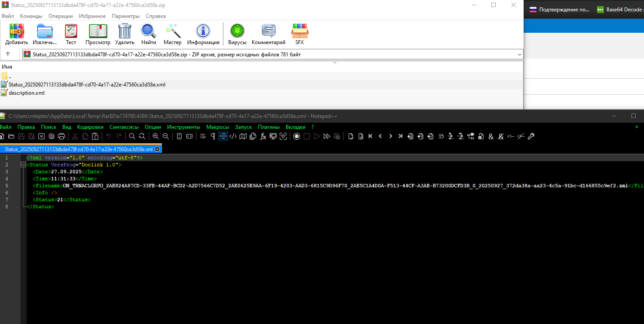The image size is (644, 324).
Task: Click the Удалить (Delete) trash icon
Action: point(125,34)
